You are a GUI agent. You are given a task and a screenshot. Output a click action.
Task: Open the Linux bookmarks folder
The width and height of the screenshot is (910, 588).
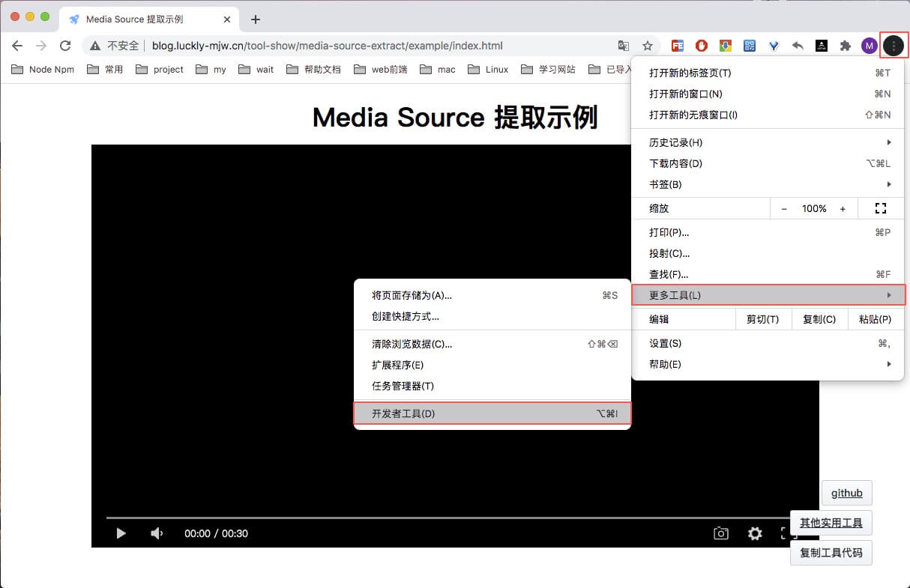point(488,69)
